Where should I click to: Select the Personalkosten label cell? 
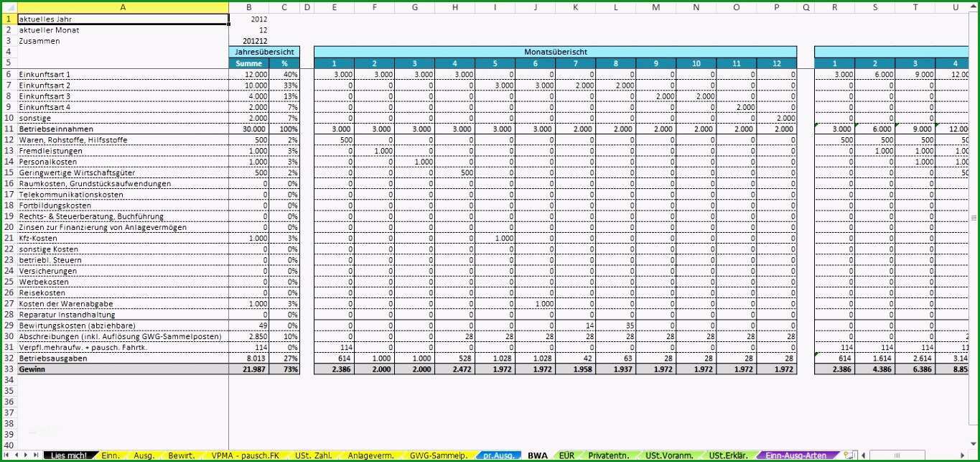click(123, 162)
